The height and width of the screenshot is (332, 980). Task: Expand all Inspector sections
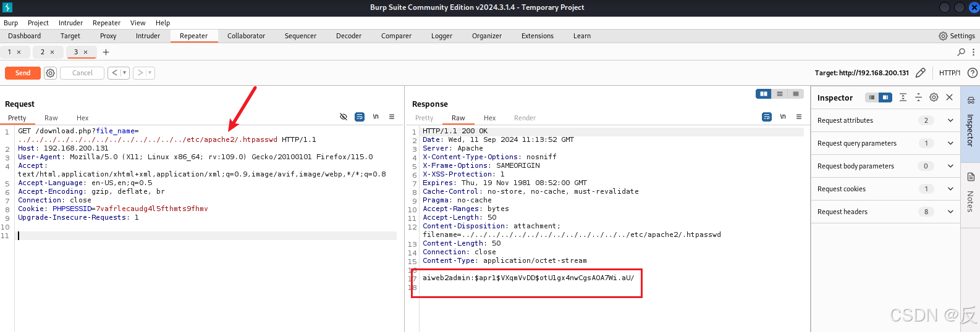pos(903,98)
